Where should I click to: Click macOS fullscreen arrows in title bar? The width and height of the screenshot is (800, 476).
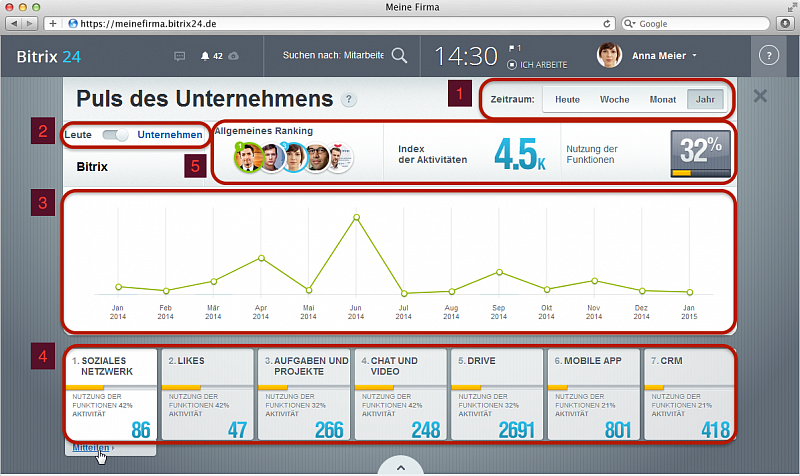click(791, 7)
